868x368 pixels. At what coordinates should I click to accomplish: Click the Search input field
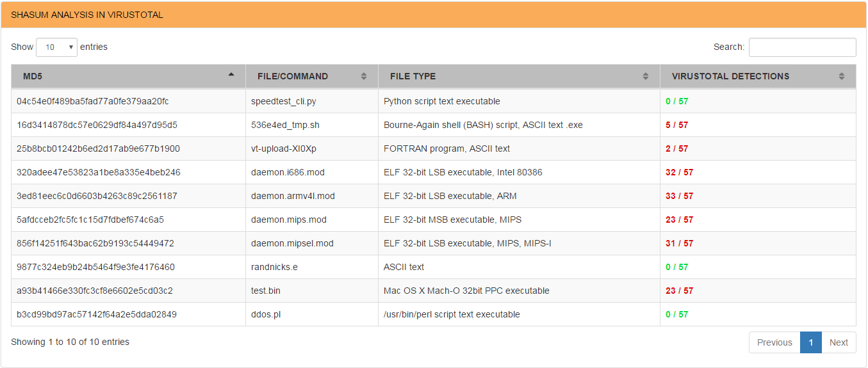(x=802, y=47)
